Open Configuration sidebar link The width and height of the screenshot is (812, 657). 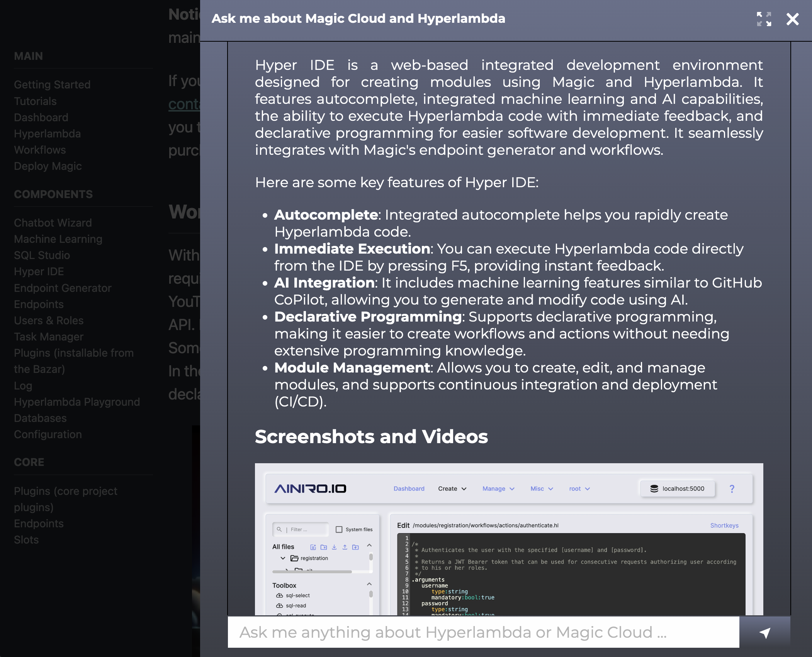click(x=48, y=434)
